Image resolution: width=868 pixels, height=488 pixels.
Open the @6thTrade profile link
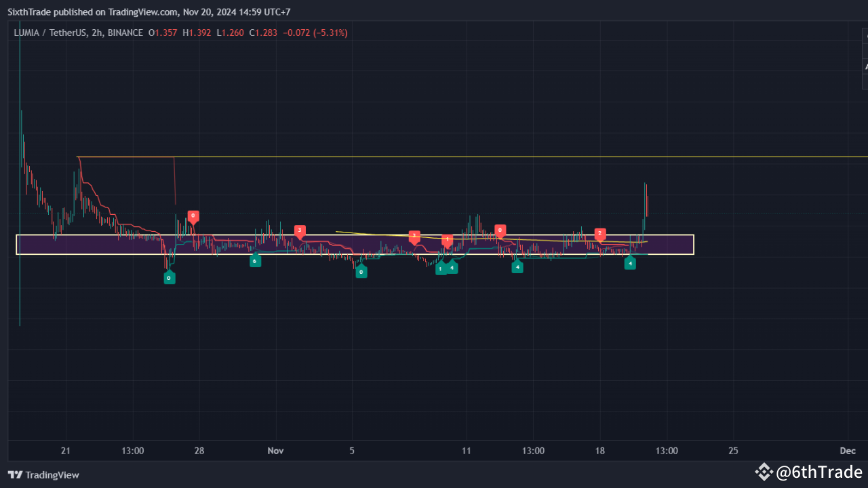[817, 472]
